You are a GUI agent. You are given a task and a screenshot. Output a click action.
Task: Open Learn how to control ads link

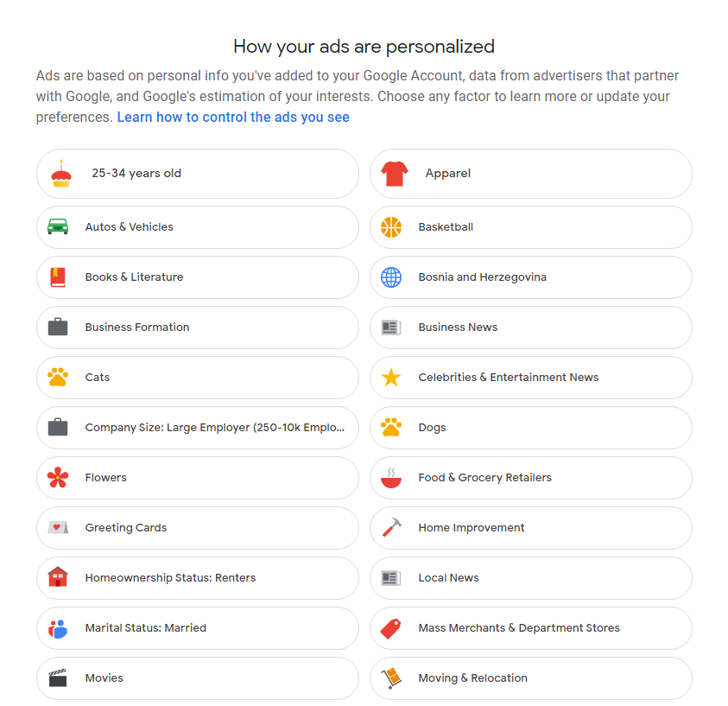pyautogui.click(x=233, y=117)
